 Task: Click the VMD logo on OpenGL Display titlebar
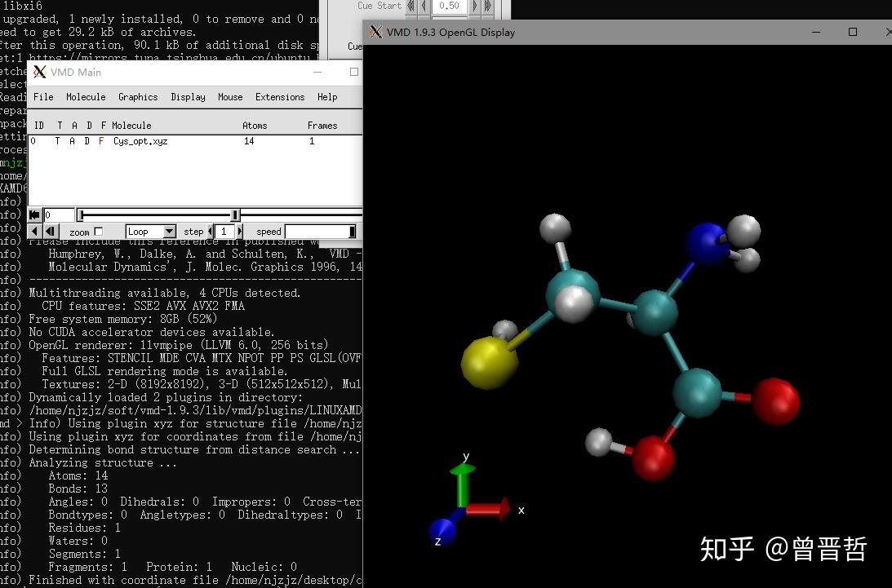[375, 32]
